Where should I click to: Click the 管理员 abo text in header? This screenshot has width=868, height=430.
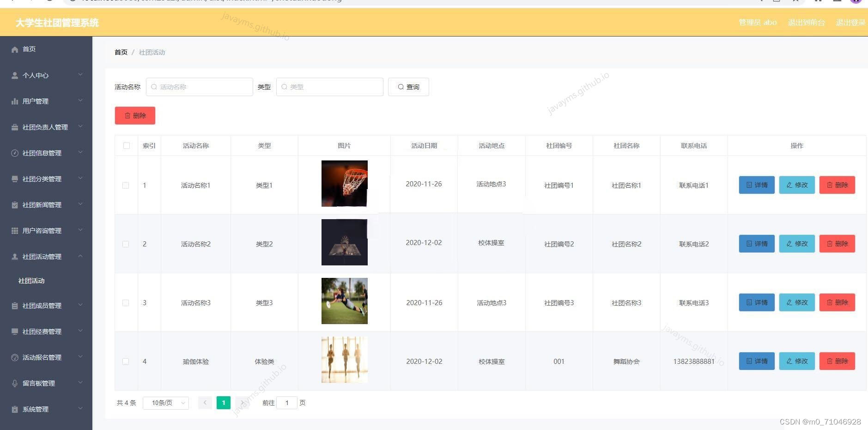(x=758, y=22)
